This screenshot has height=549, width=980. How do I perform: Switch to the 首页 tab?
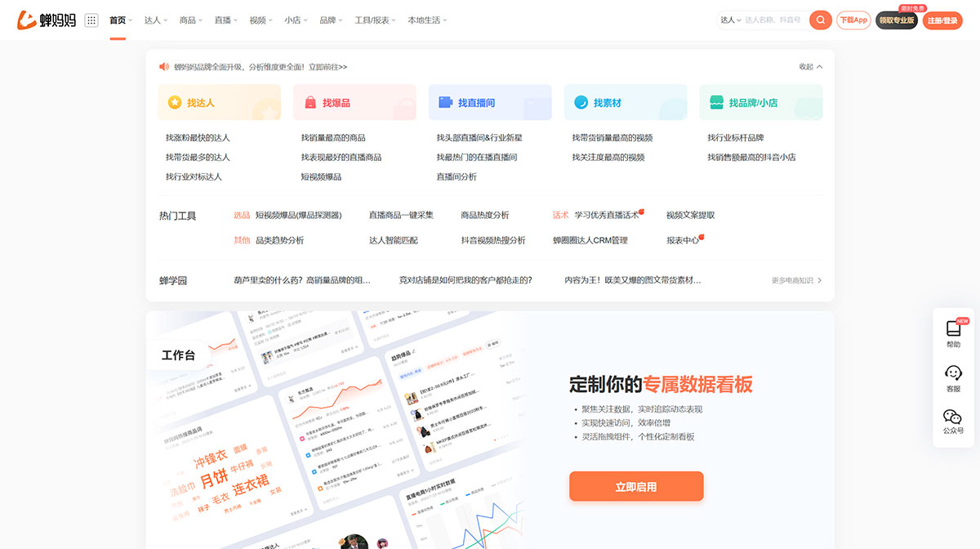(x=117, y=20)
